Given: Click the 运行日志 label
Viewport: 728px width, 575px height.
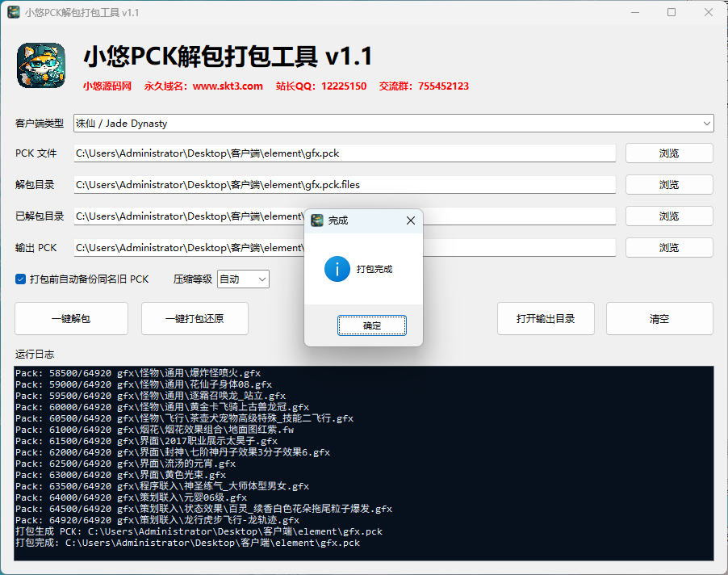Looking at the screenshot, I should [x=35, y=355].
